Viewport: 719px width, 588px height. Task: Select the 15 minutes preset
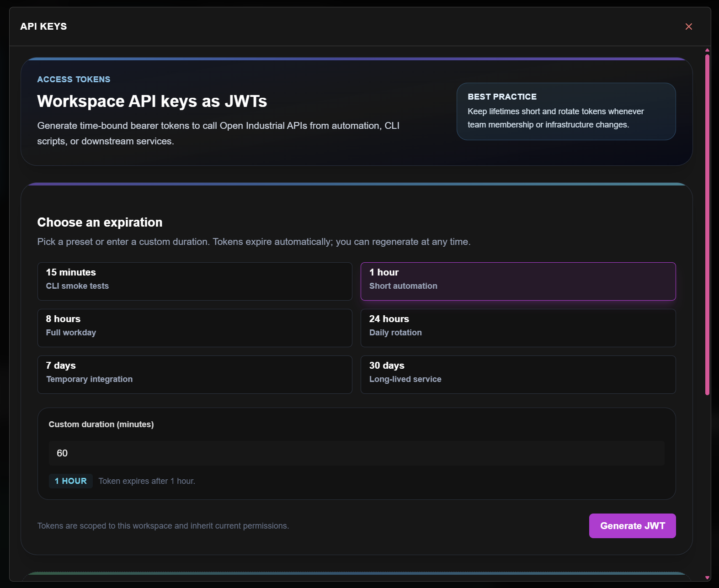(195, 281)
